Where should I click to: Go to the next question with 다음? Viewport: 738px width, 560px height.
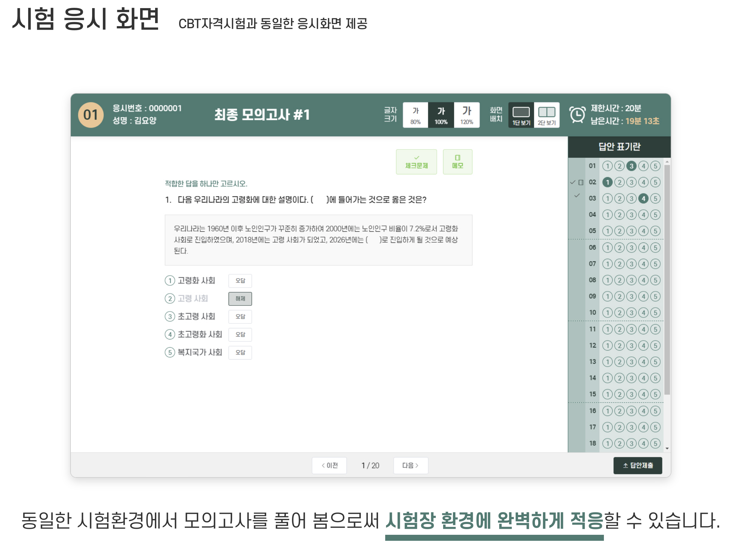411,465
